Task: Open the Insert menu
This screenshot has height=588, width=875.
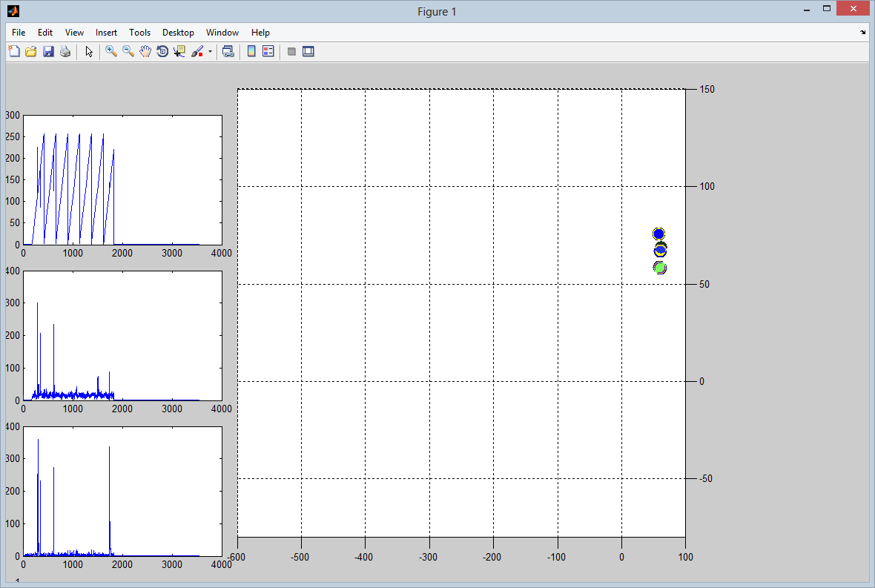Action: (x=106, y=33)
